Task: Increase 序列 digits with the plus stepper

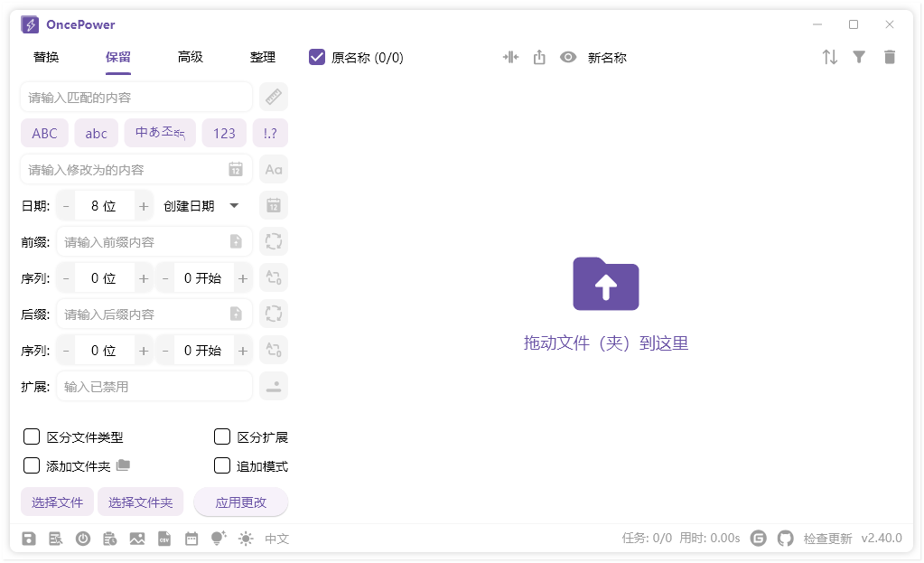Action: pos(144,277)
